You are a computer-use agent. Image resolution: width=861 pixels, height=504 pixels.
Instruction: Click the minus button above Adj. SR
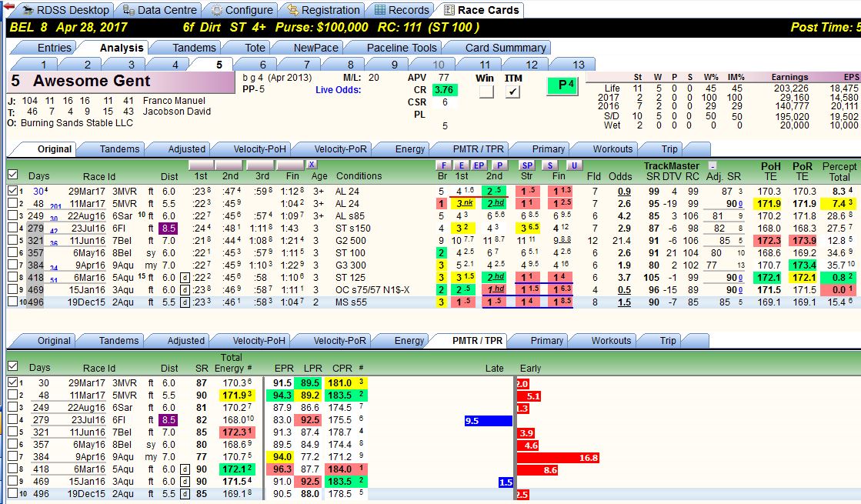click(x=712, y=165)
